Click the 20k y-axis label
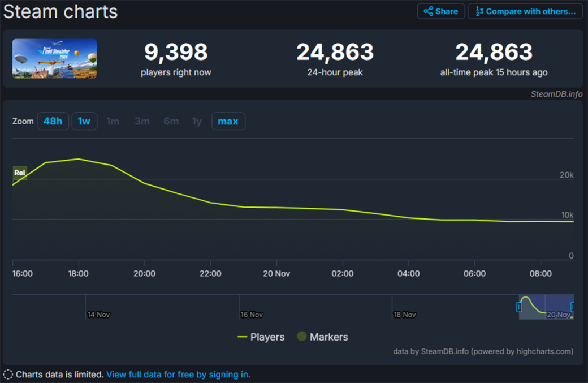Screen dimensions: 588x383 (x=567, y=175)
